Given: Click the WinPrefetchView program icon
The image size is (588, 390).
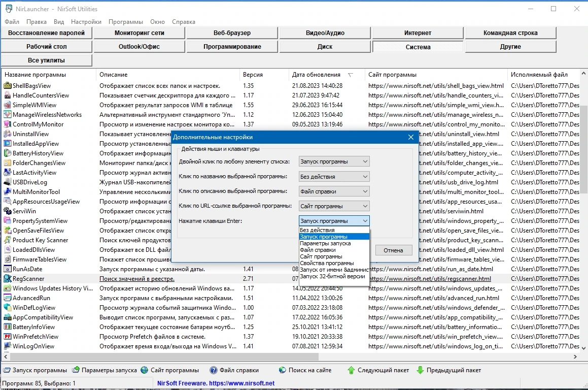Looking at the screenshot, I should click(8, 337).
